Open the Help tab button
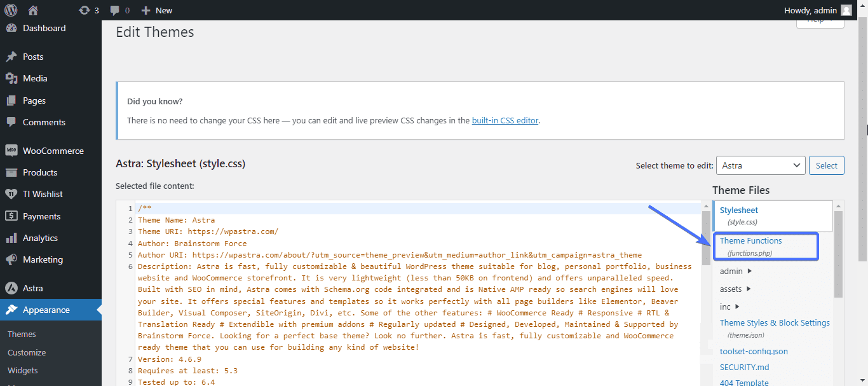The image size is (868, 386). tap(820, 23)
